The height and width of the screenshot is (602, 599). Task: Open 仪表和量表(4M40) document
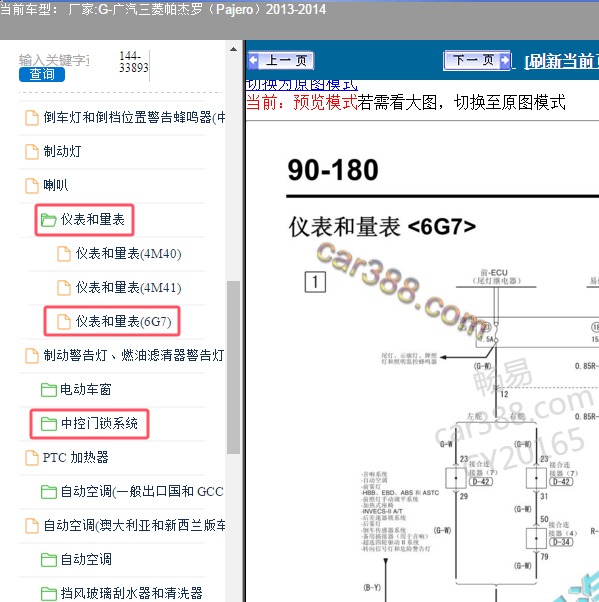(128, 254)
